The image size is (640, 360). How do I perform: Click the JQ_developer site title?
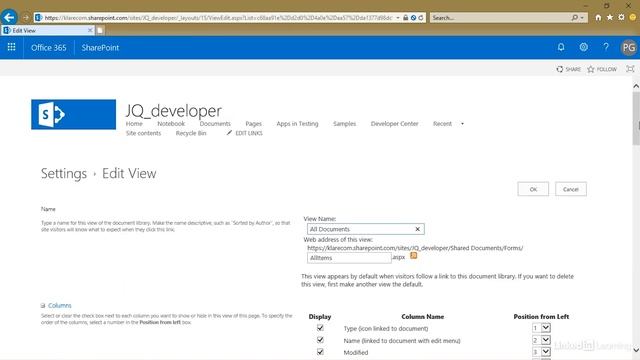pos(174,110)
